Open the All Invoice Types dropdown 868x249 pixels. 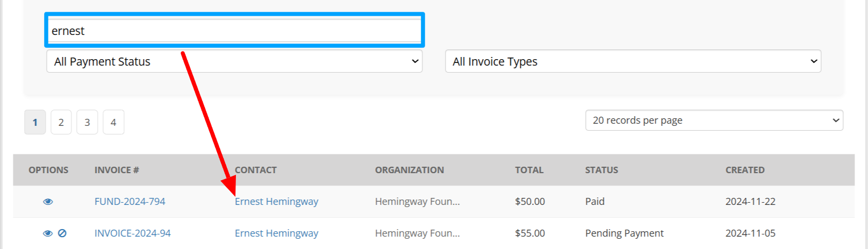point(633,61)
